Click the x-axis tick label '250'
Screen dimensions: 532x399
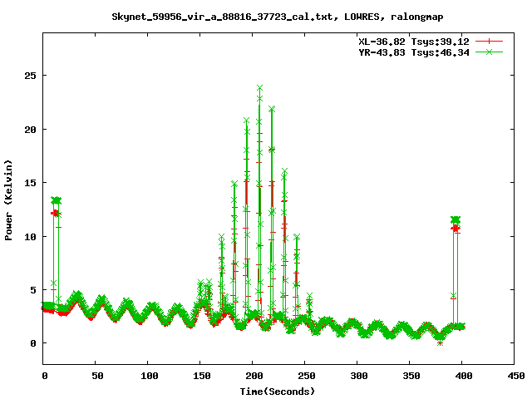(307, 376)
